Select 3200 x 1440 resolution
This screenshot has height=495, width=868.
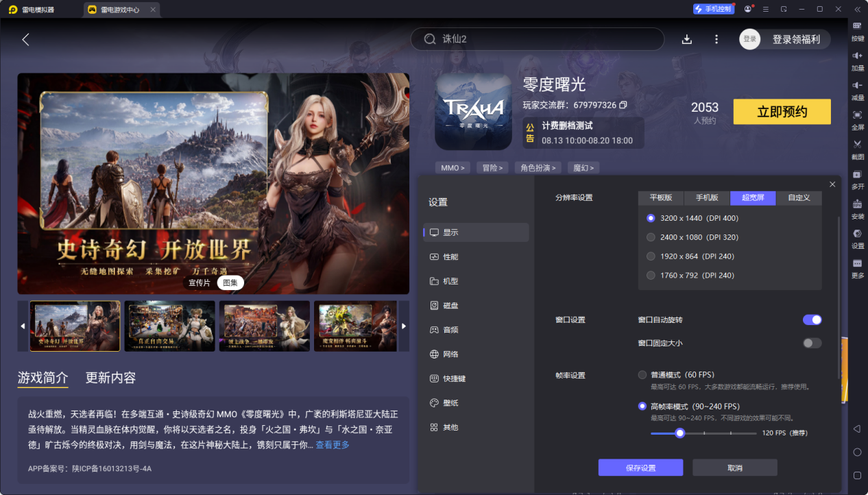(x=651, y=218)
